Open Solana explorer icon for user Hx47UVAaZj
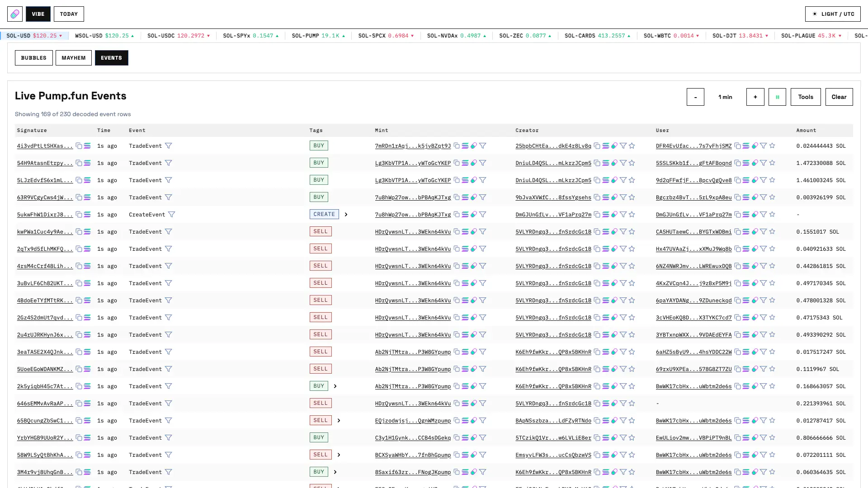 coord(746,249)
